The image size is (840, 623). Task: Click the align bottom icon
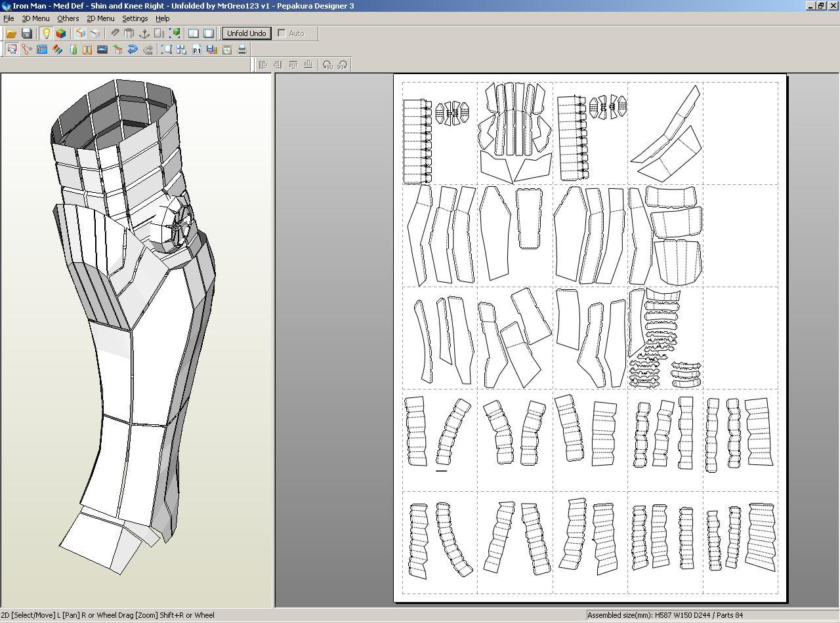(308, 65)
